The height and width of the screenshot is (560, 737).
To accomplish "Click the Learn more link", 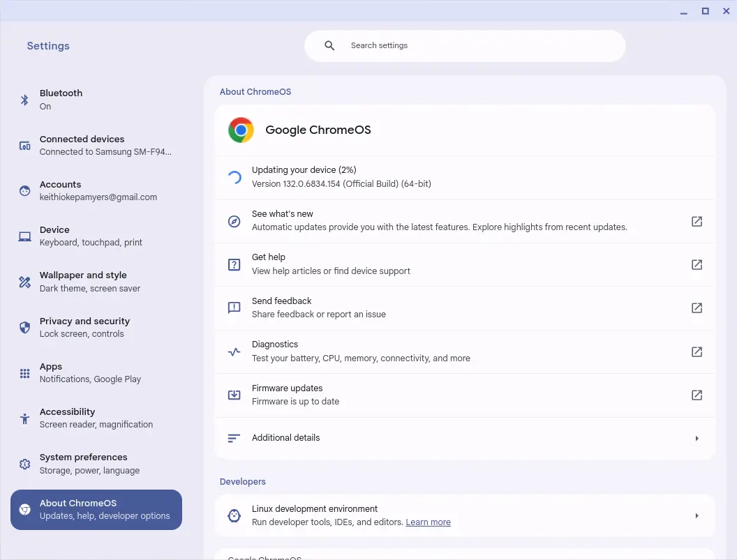I will pyautogui.click(x=428, y=522).
